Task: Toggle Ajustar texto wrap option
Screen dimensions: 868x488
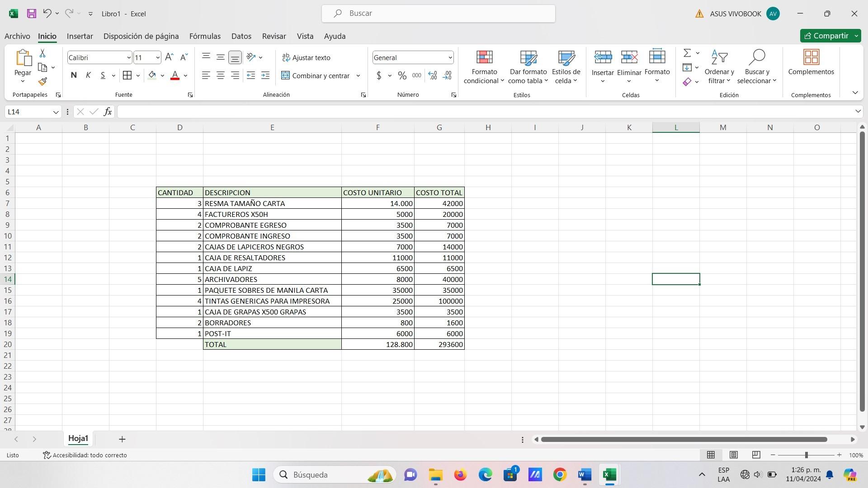Action: click(x=306, y=57)
